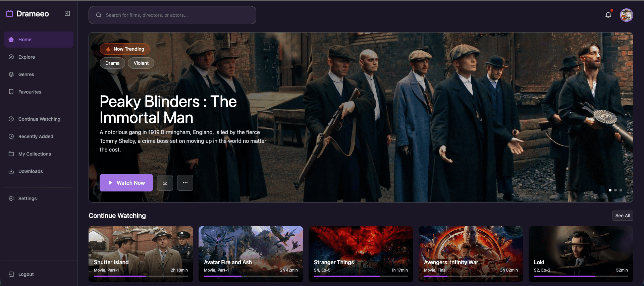Screen dimensions: 644x286
Task: Open the Genres menu item
Action: 39,74
